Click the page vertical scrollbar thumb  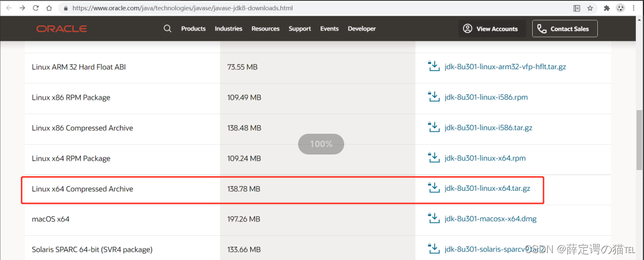pos(639,140)
